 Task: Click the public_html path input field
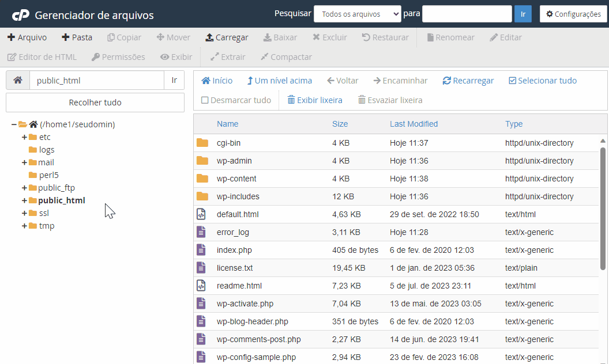point(97,80)
